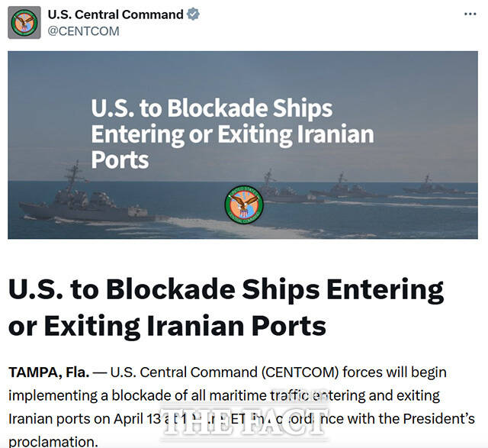Click the word 'proclamation.' in last line
This screenshot has height=448, width=488.
(53, 441)
